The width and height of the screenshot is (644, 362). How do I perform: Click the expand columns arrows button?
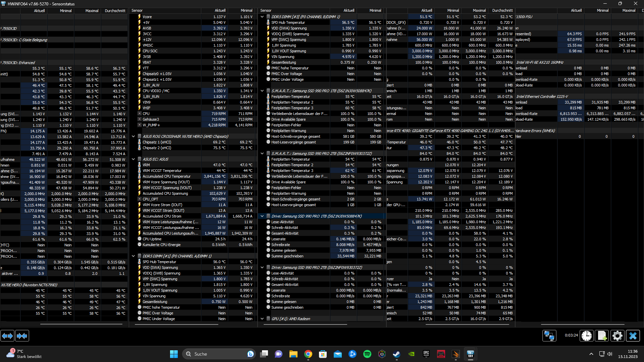[x=7, y=336]
